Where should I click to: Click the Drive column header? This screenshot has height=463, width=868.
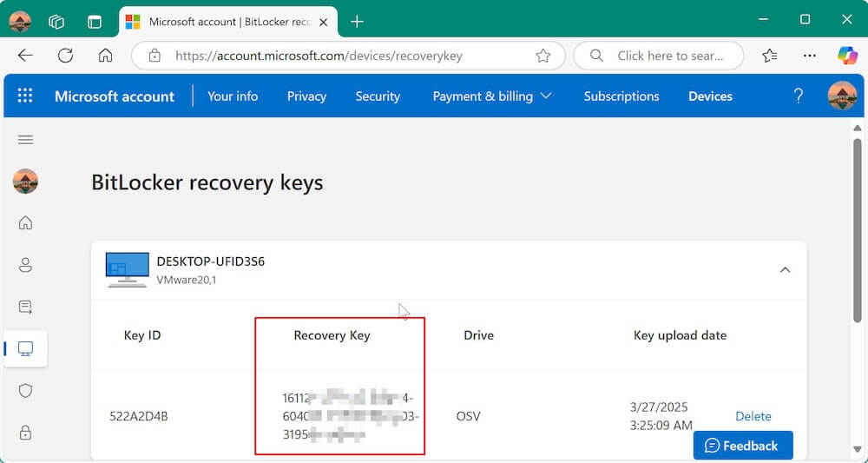pyautogui.click(x=479, y=335)
